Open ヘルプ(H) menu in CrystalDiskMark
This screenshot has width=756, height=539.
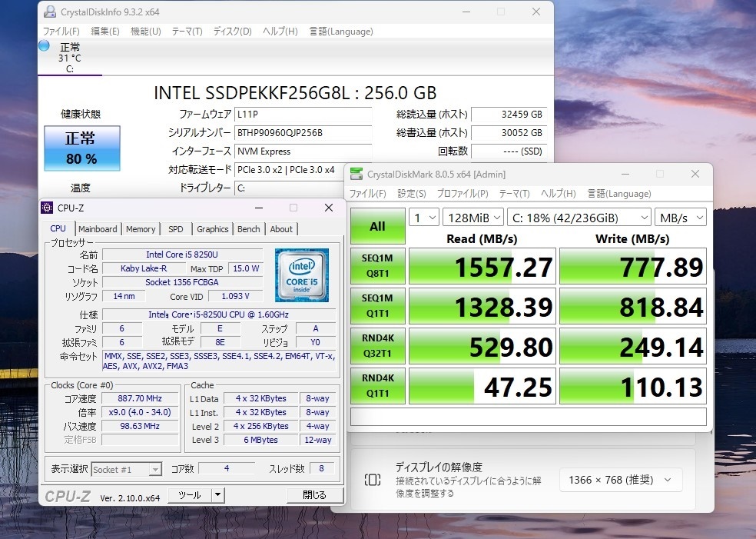click(559, 194)
